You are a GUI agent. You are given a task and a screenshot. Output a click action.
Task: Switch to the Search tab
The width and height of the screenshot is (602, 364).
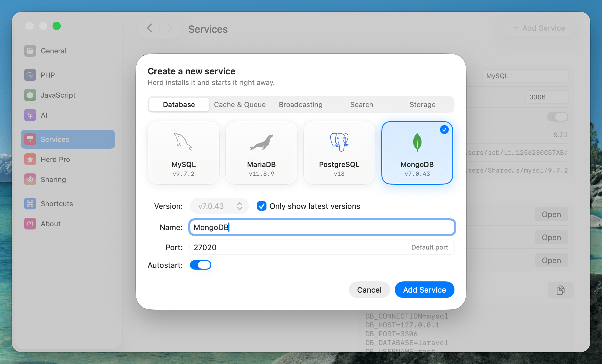coord(362,104)
